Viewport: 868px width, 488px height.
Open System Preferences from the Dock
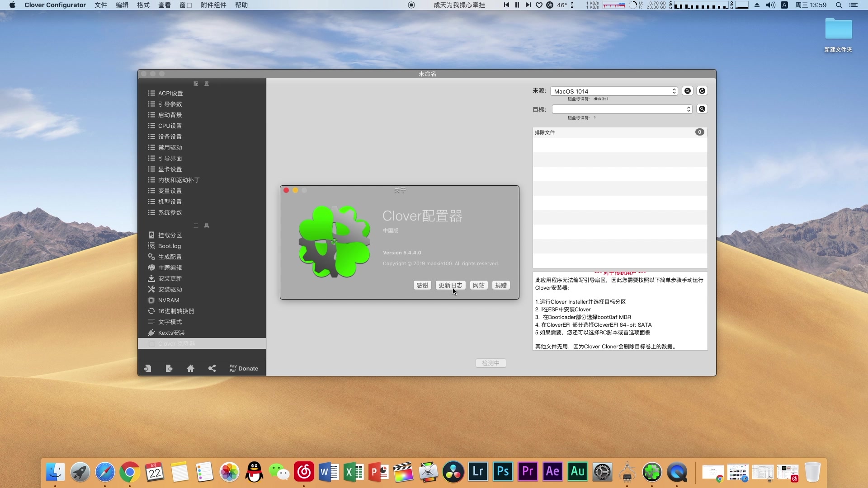click(602, 472)
